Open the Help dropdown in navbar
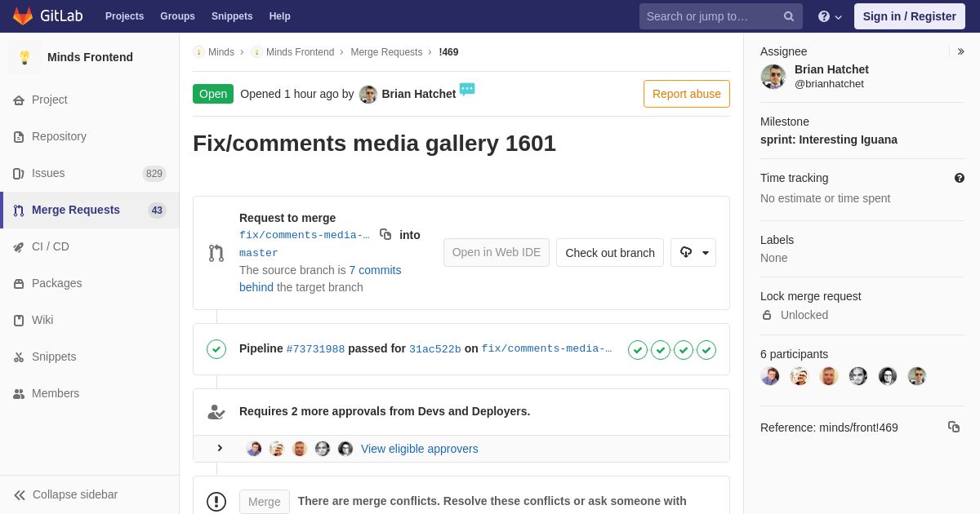This screenshot has width=980, height=514. 830,16
